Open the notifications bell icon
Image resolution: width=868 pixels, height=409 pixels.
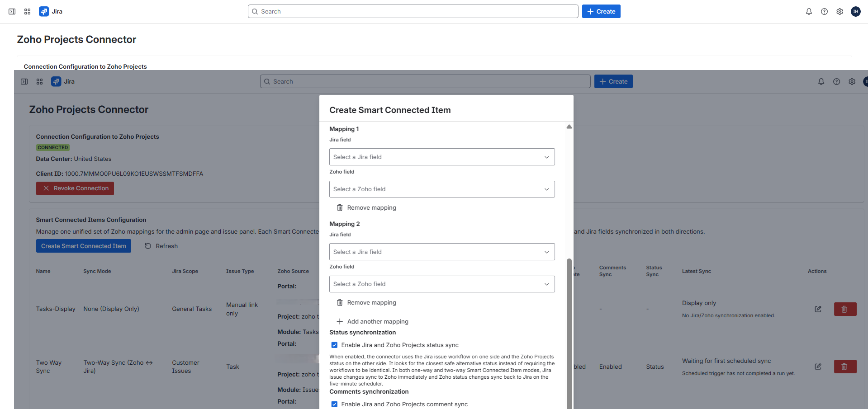809,11
